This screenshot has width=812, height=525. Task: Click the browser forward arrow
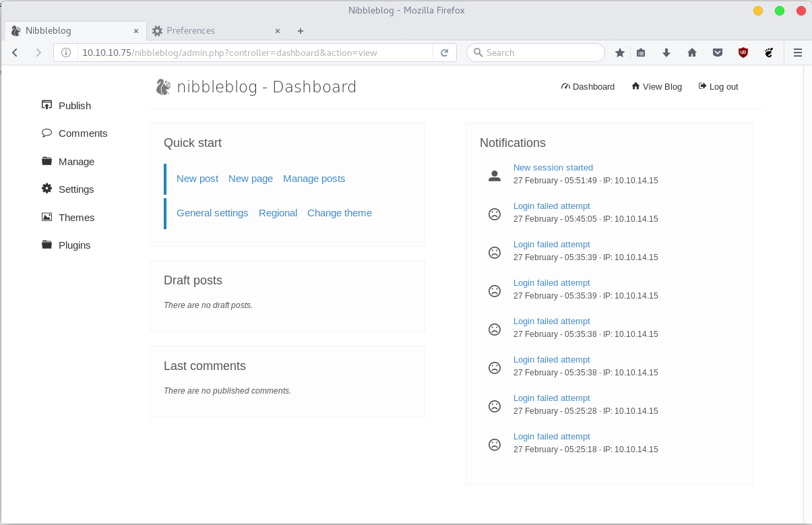(x=38, y=53)
